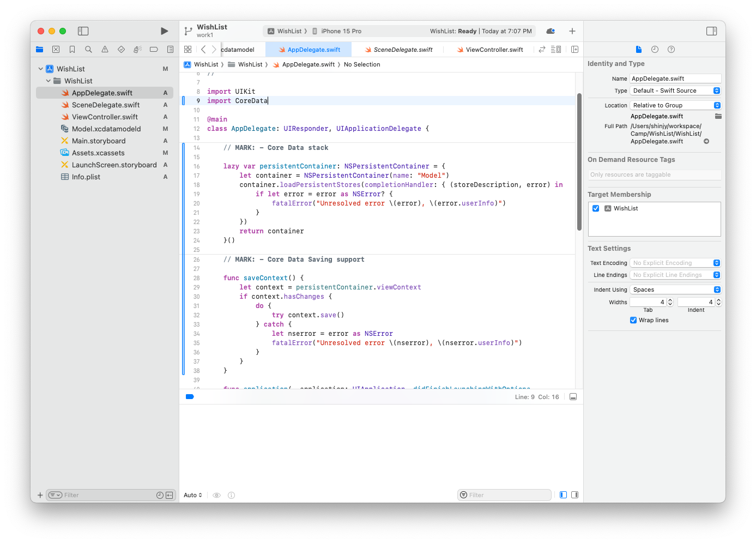756x543 pixels.
Task: Collapse the WishList project root
Action: (41, 69)
